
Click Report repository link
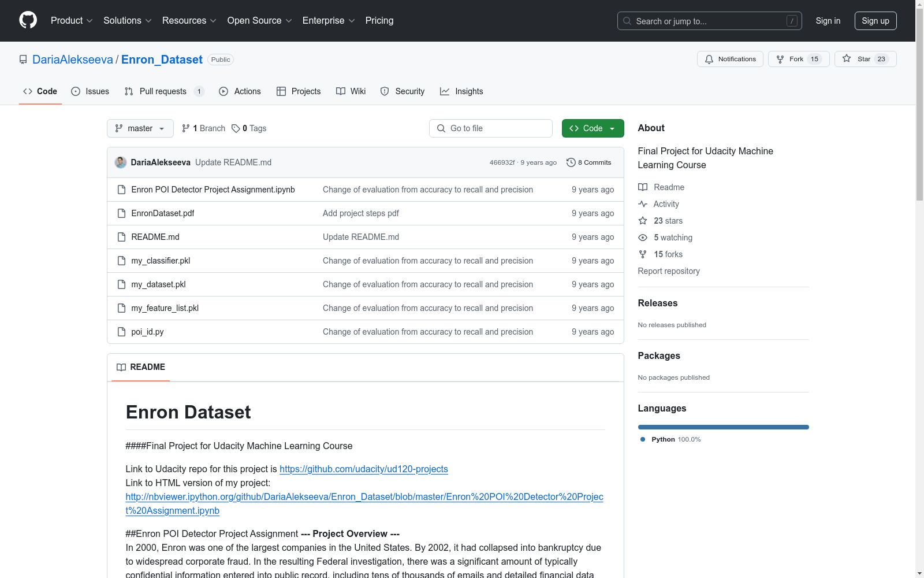point(669,271)
